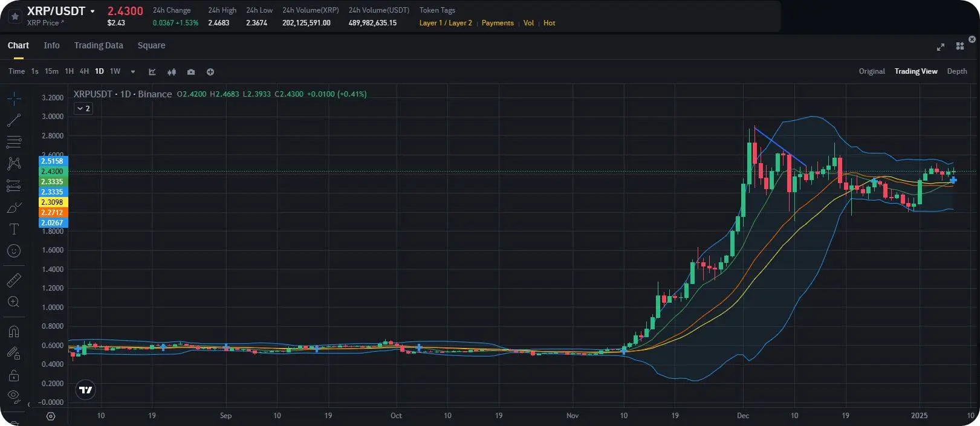Click the 2.2712 orange price label
The width and height of the screenshot is (980, 426).
click(x=52, y=213)
